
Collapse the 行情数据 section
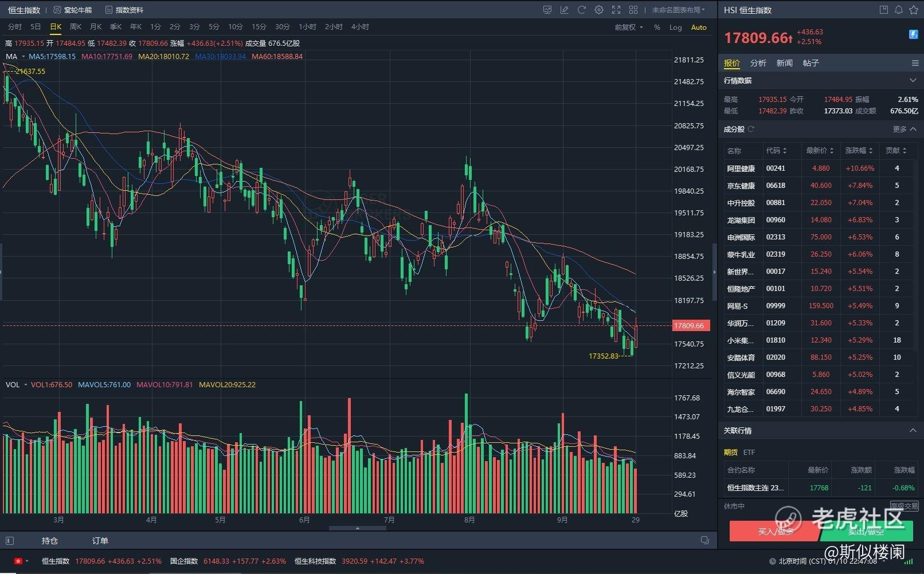(x=913, y=80)
